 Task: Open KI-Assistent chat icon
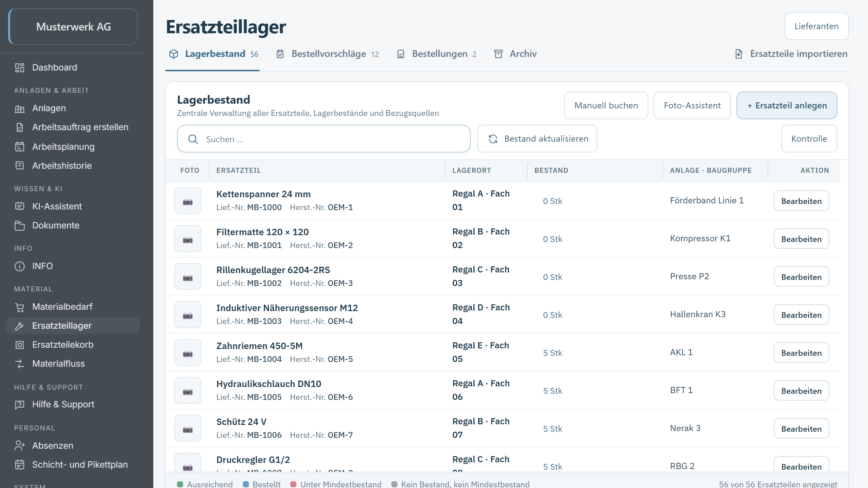(x=20, y=206)
